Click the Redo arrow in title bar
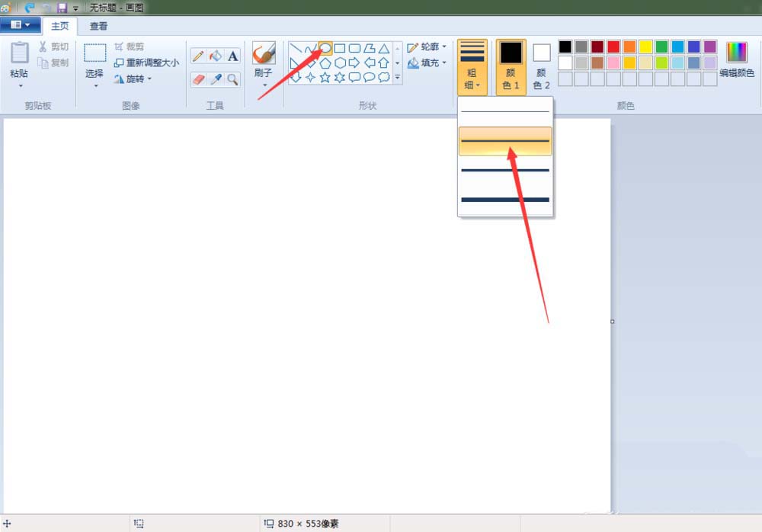 coord(46,8)
